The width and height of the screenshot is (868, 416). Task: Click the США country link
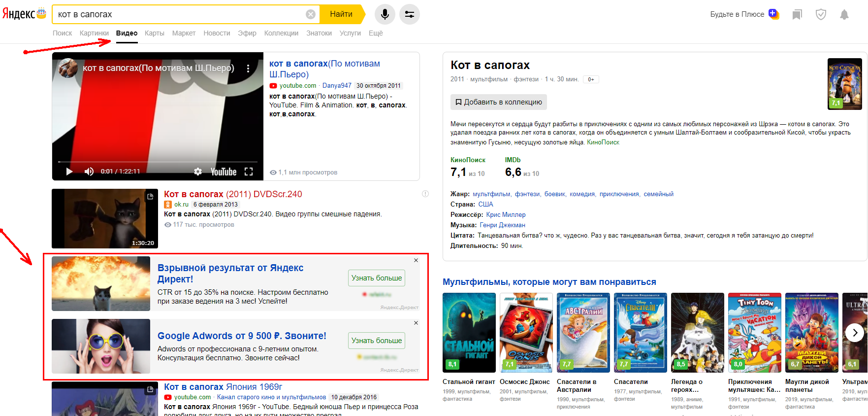(x=485, y=205)
